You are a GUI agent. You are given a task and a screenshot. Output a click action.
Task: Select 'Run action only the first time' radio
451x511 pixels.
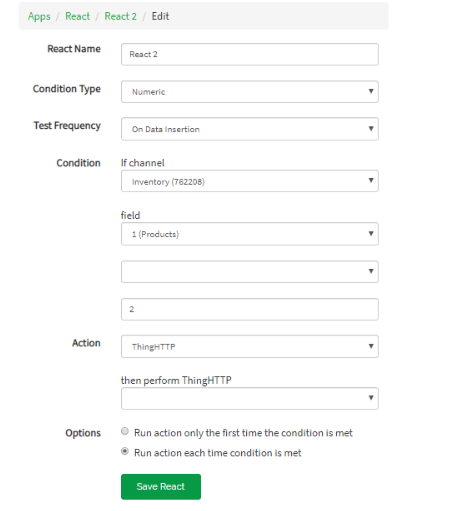[125, 431]
